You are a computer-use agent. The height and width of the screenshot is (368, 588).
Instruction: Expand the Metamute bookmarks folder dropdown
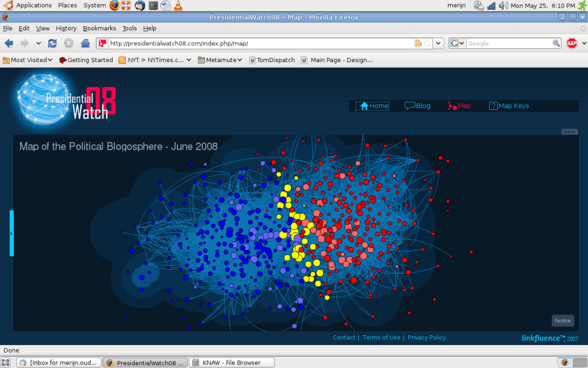pos(220,60)
